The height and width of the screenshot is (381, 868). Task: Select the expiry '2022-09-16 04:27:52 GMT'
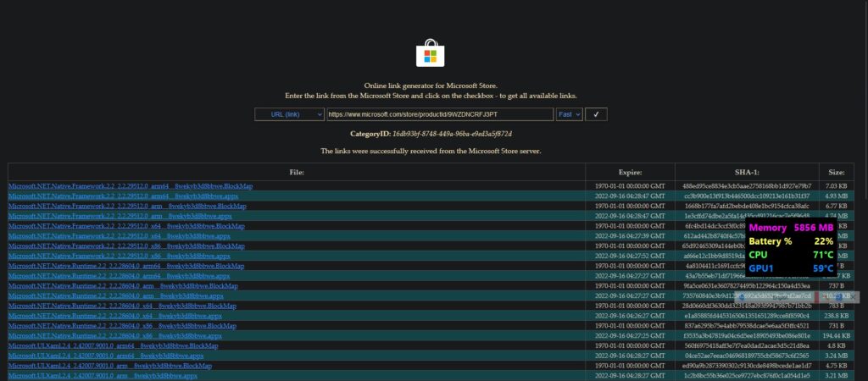point(630,256)
